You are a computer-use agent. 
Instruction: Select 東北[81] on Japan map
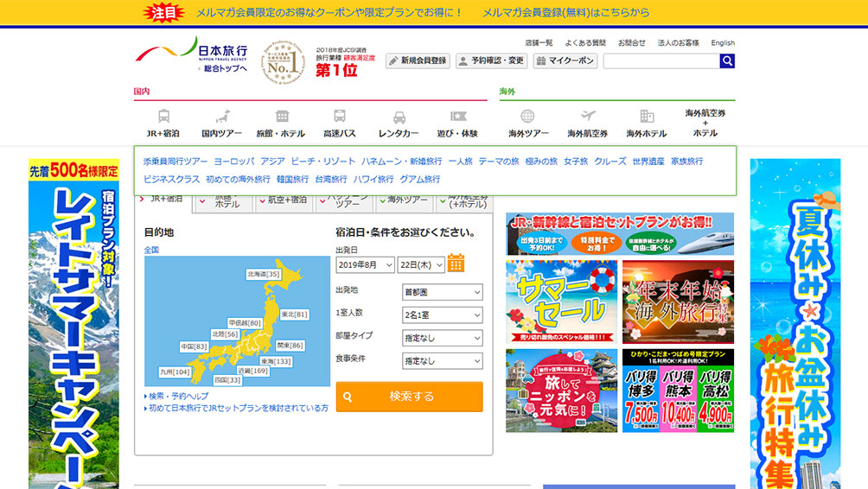pyautogui.click(x=295, y=314)
